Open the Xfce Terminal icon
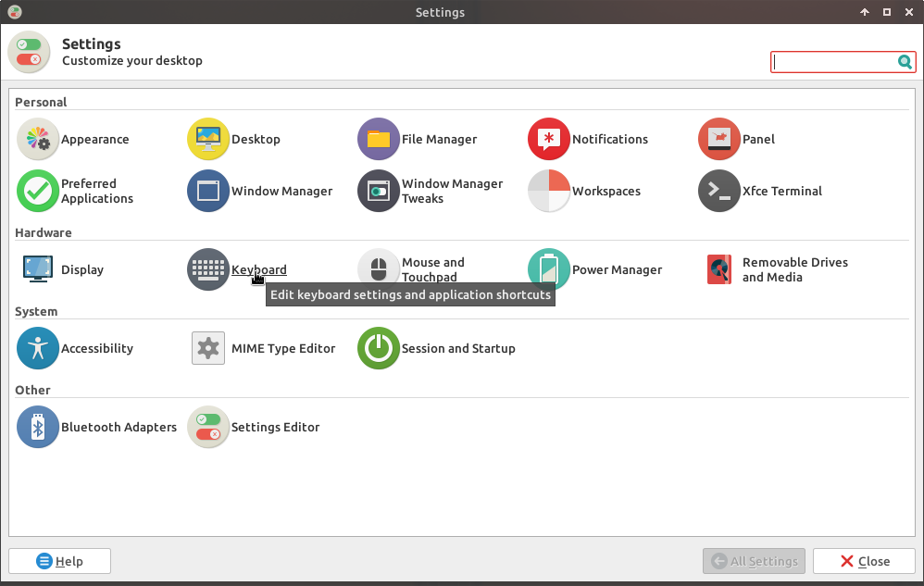The width and height of the screenshot is (924, 586). coord(719,191)
